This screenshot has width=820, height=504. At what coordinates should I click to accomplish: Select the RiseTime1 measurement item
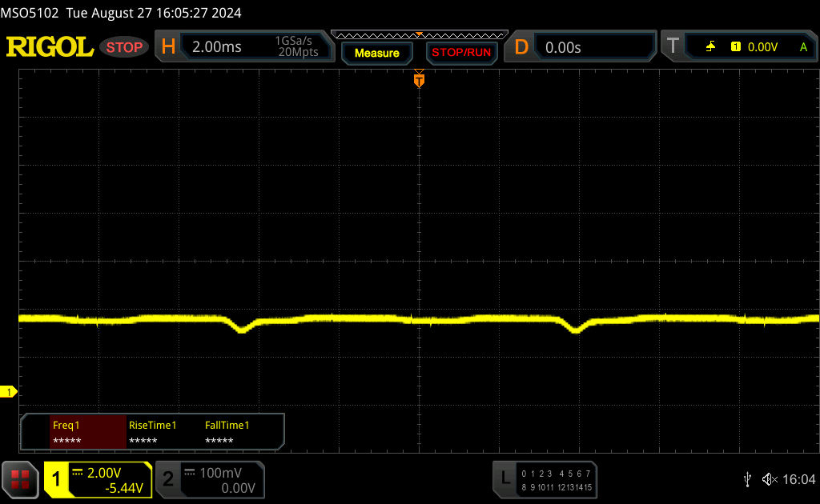[x=153, y=433]
